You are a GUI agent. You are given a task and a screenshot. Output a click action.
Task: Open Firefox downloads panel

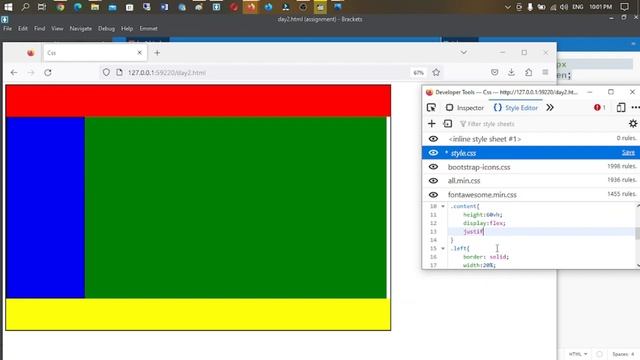pyautogui.click(x=511, y=73)
